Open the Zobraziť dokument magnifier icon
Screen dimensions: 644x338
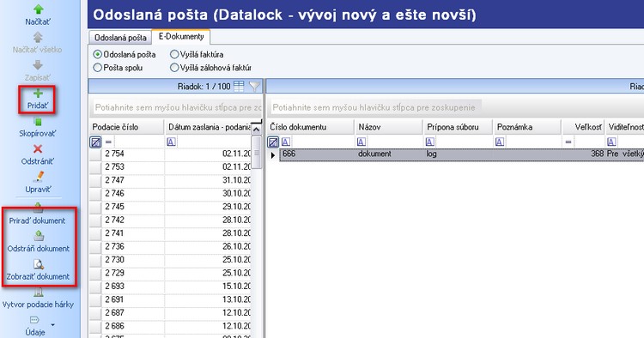coord(39,263)
